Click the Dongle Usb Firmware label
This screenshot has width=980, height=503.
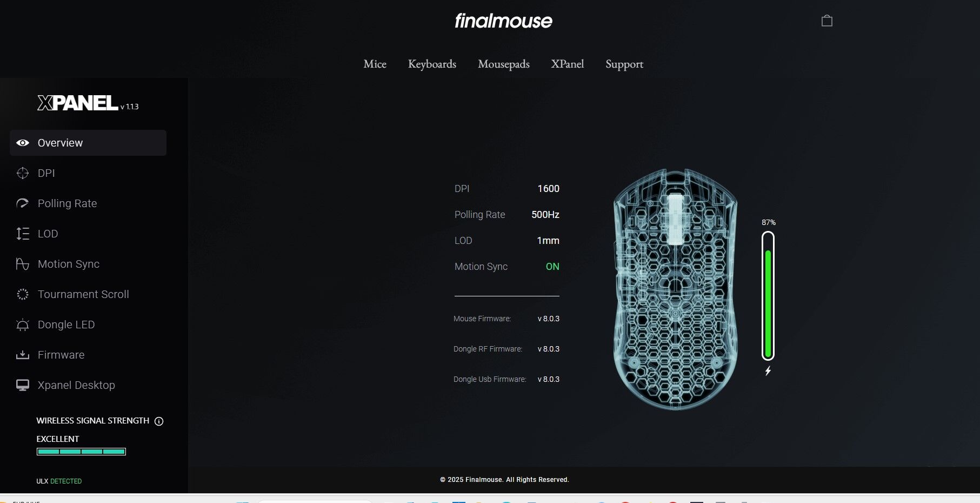click(490, 379)
